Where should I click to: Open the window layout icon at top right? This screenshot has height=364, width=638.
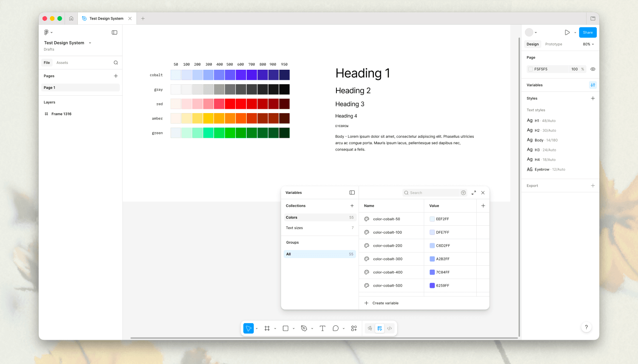592,18
